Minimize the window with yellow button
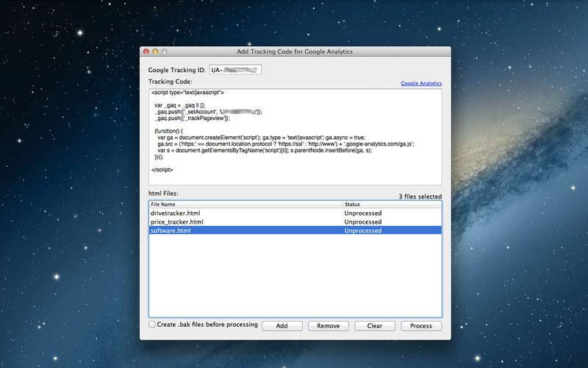 155,52
